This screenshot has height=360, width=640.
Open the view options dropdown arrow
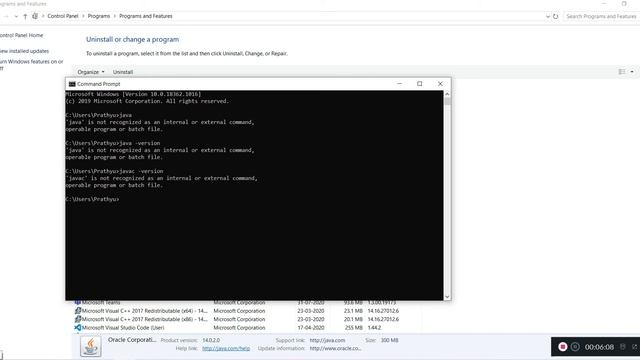[632, 72]
